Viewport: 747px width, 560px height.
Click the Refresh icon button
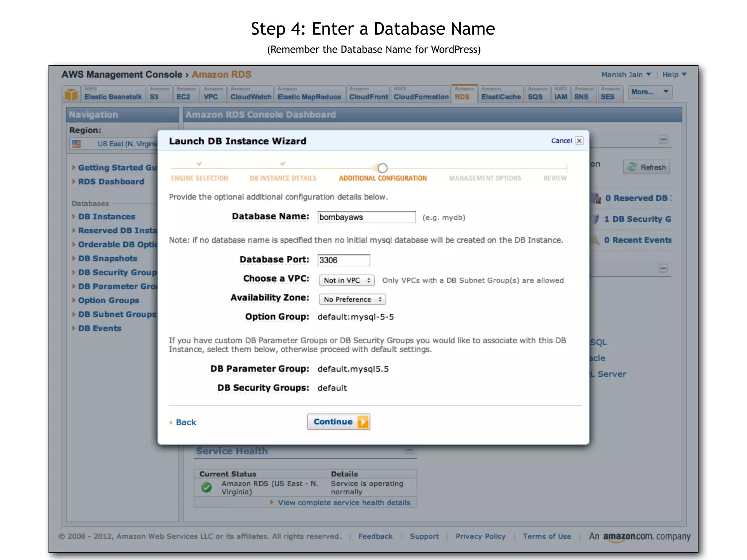[646, 167]
